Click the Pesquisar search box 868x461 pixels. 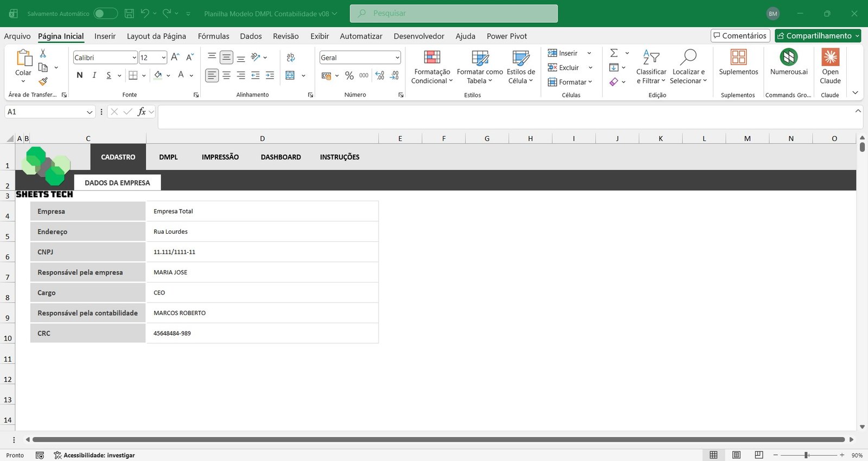pyautogui.click(x=454, y=14)
